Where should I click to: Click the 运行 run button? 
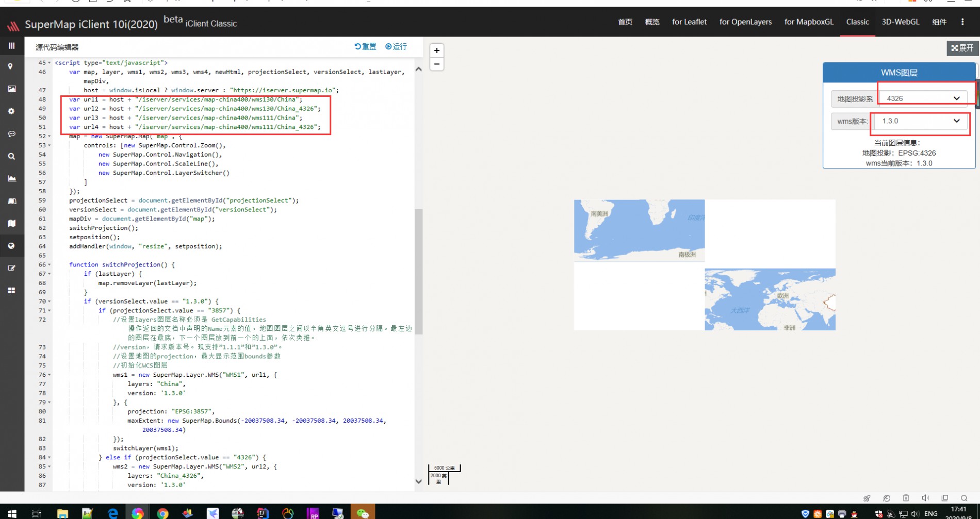pos(396,46)
